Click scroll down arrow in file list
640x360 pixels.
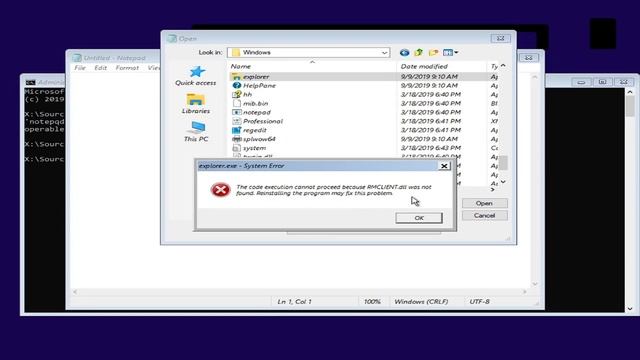503,182
